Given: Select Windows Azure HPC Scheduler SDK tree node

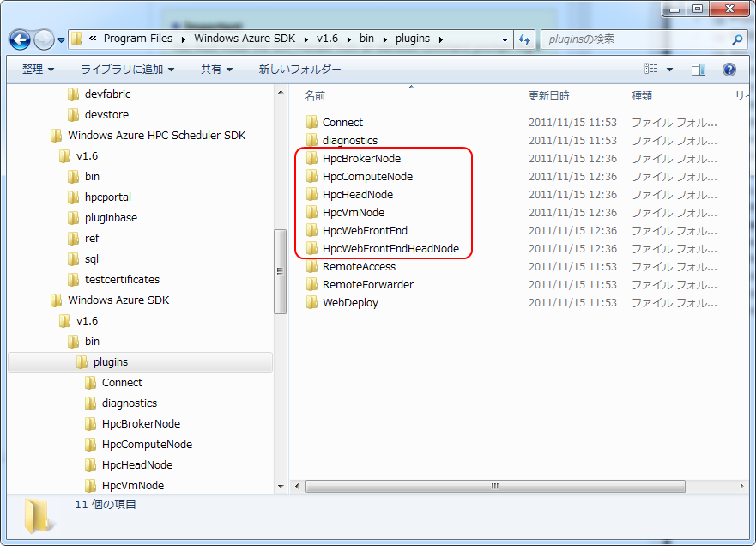Looking at the screenshot, I should tap(156, 135).
